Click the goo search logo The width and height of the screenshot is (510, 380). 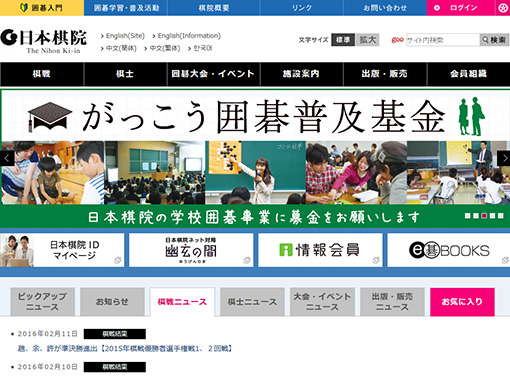tap(397, 40)
